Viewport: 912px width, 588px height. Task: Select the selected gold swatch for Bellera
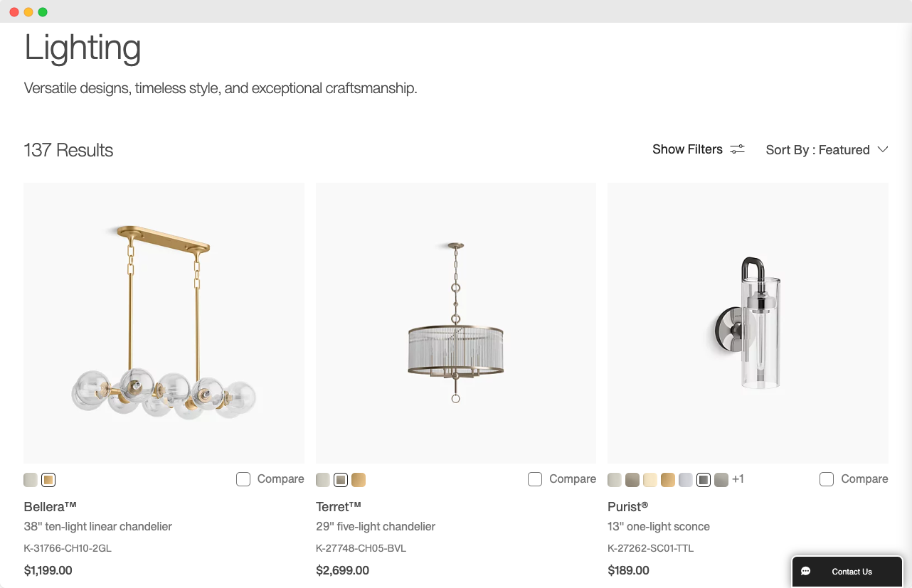[48, 480]
